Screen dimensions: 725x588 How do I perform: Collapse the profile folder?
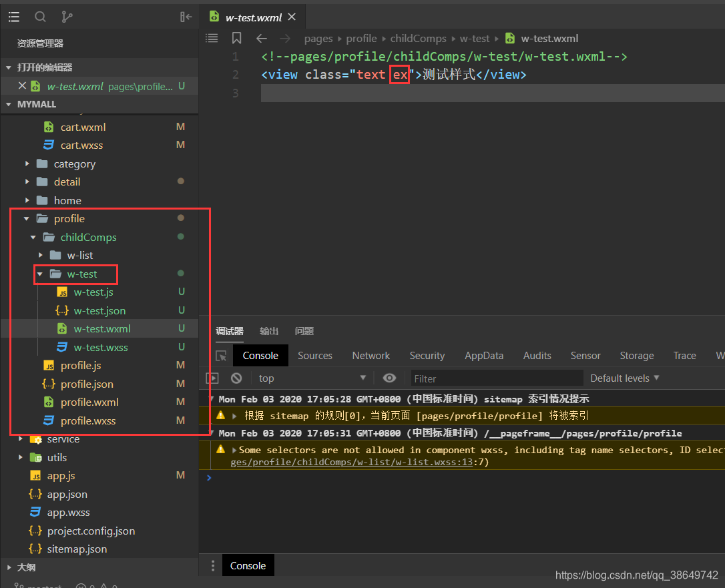pos(27,219)
